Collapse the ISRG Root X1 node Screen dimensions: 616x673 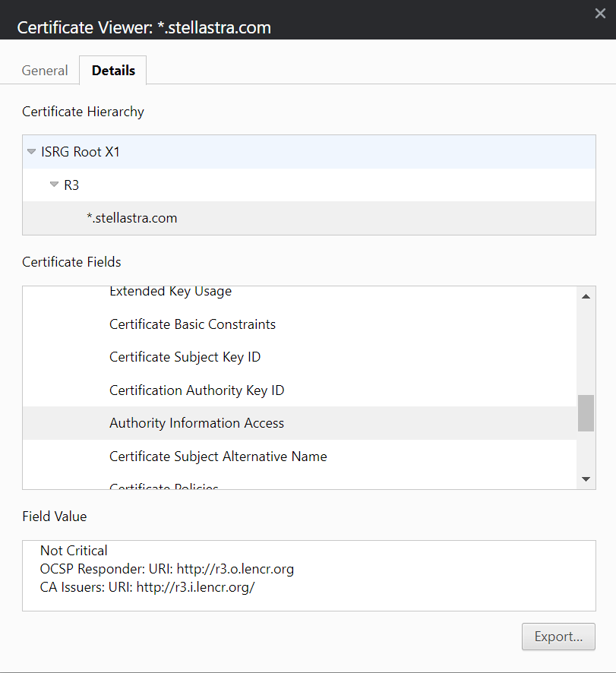coord(31,151)
